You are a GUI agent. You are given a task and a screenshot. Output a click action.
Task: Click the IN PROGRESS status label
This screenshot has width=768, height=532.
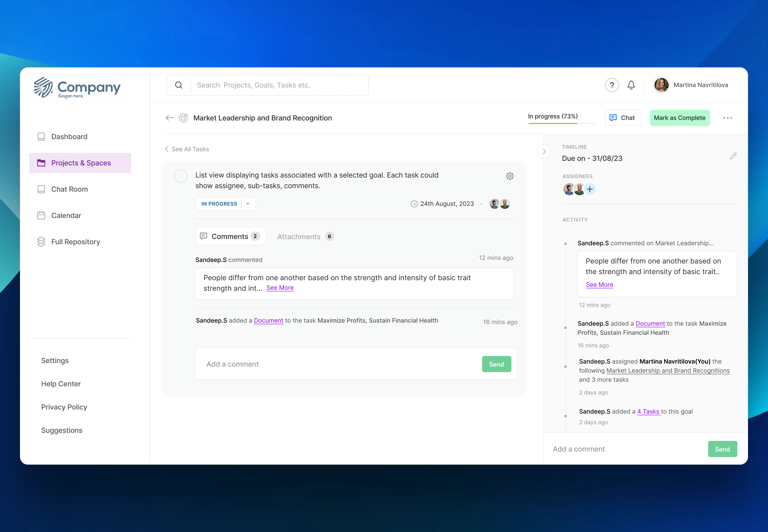(x=219, y=204)
